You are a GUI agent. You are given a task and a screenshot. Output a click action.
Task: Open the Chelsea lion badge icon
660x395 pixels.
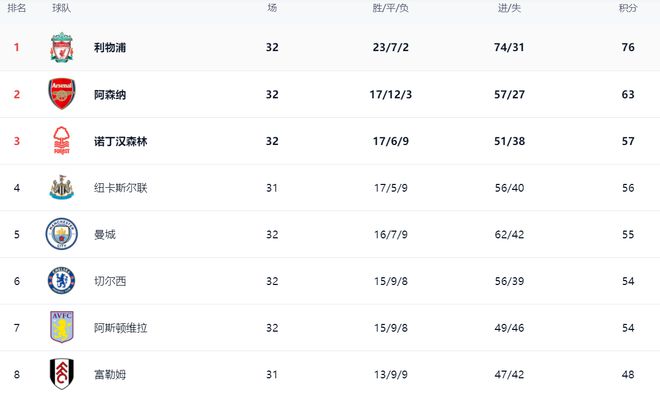click(x=61, y=280)
